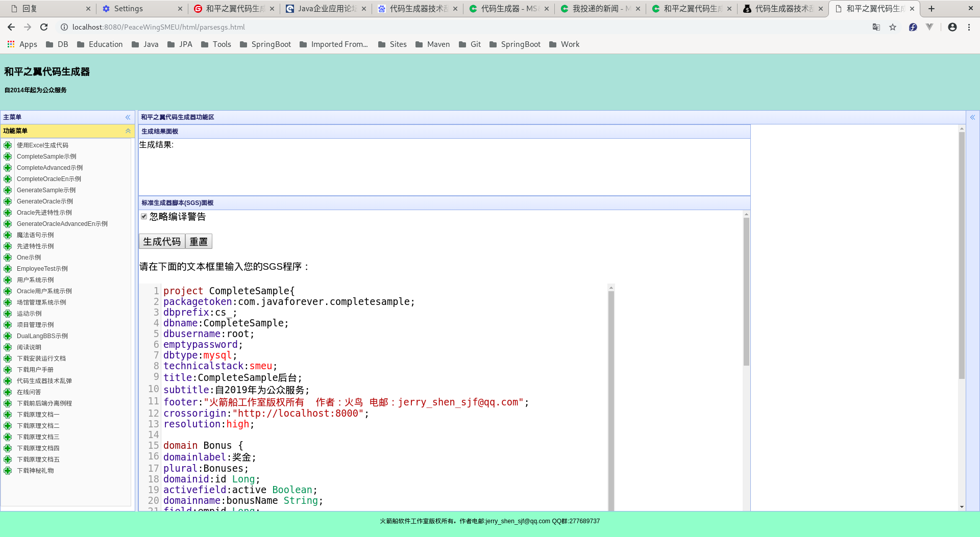The image size is (980, 537).
Task: Click green plus icon beside 运动示例
Action: [8, 314]
